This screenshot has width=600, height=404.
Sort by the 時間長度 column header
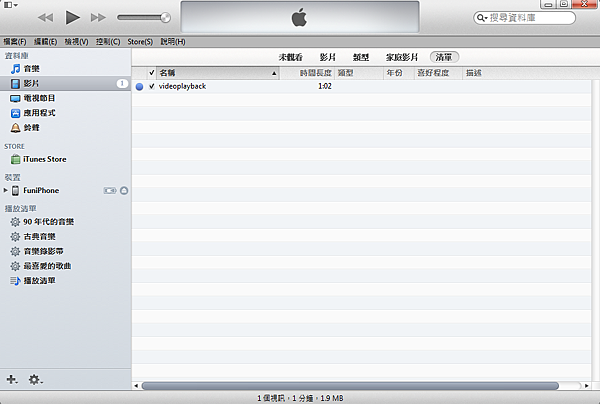(307, 73)
